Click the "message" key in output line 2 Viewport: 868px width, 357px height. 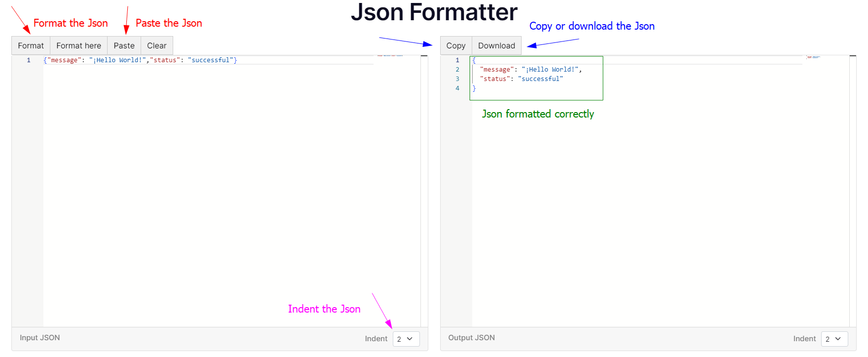coord(496,70)
